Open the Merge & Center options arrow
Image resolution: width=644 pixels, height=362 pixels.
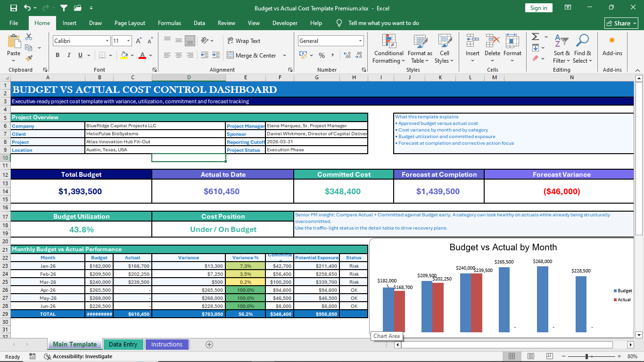point(285,55)
